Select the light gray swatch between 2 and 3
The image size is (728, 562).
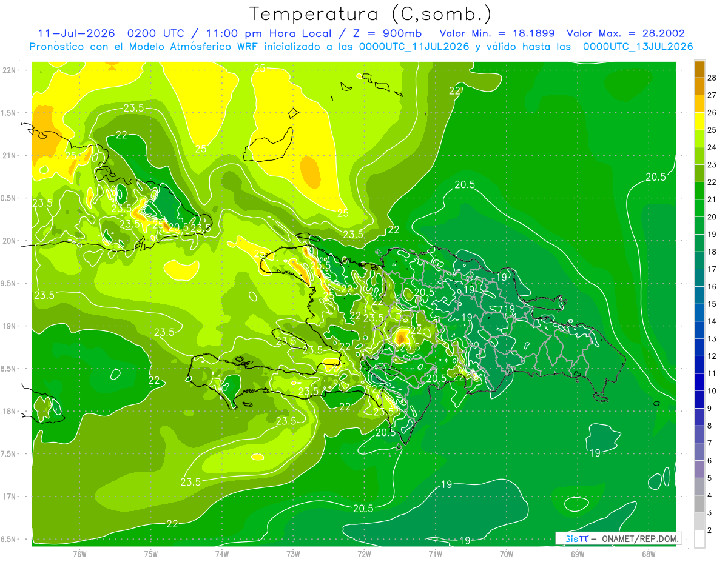click(699, 521)
